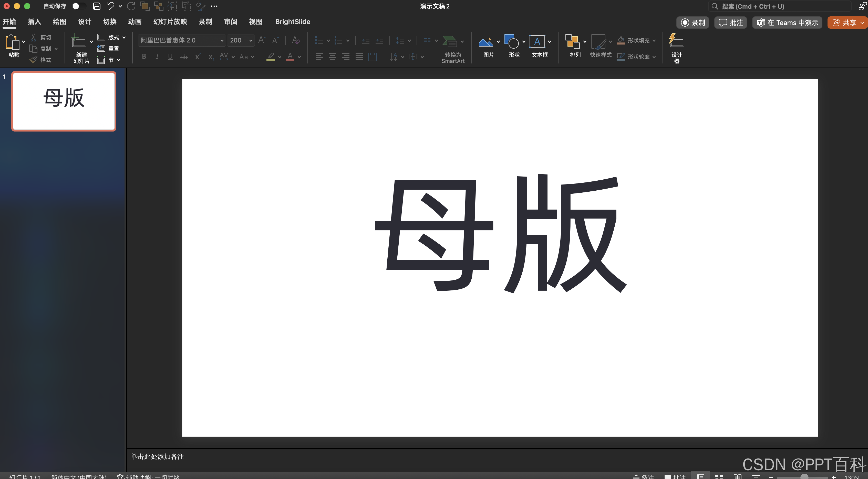
Task: Toggle underline formatting
Action: click(170, 57)
